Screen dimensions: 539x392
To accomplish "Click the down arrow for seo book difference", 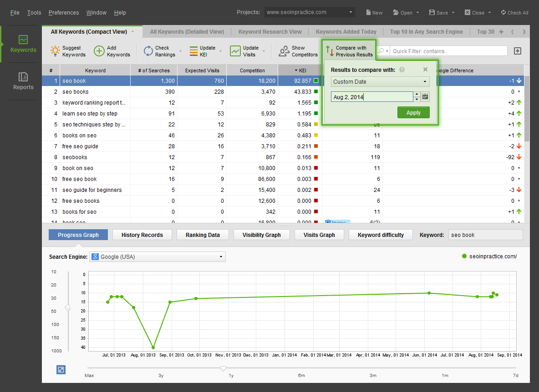I will [x=519, y=80].
